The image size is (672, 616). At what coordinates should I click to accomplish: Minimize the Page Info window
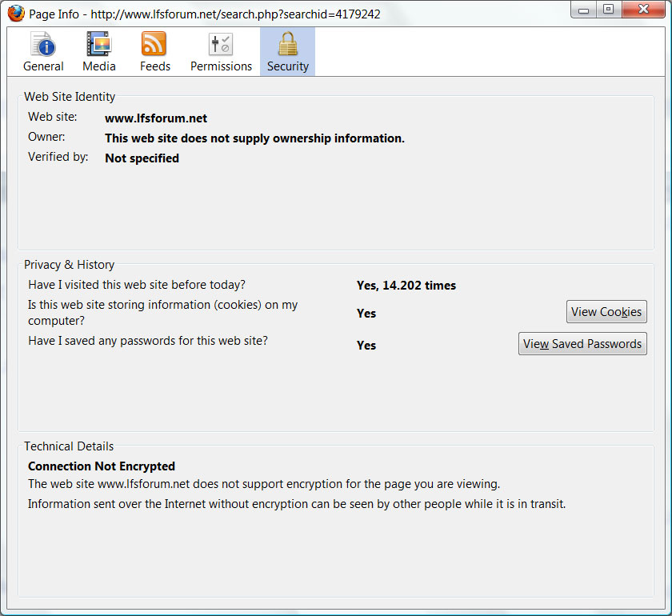point(583,10)
